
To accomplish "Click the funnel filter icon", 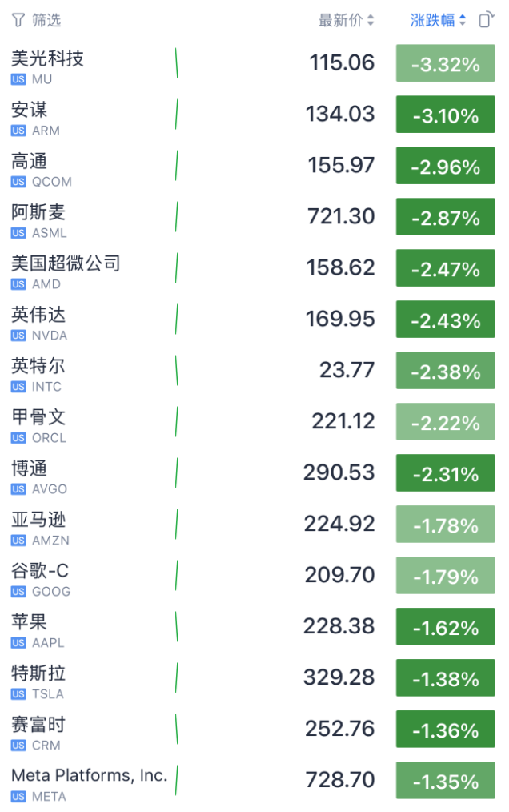I will pyautogui.click(x=18, y=20).
